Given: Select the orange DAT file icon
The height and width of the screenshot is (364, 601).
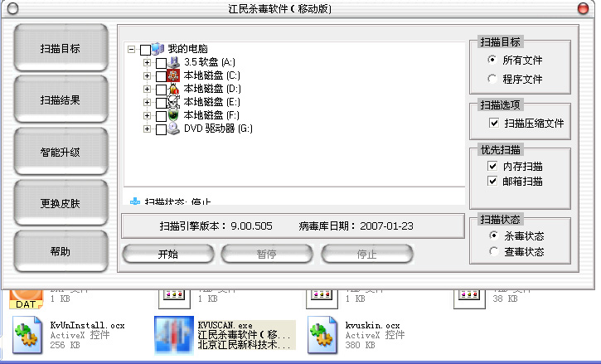Looking at the screenshot, I should (x=26, y=300).
